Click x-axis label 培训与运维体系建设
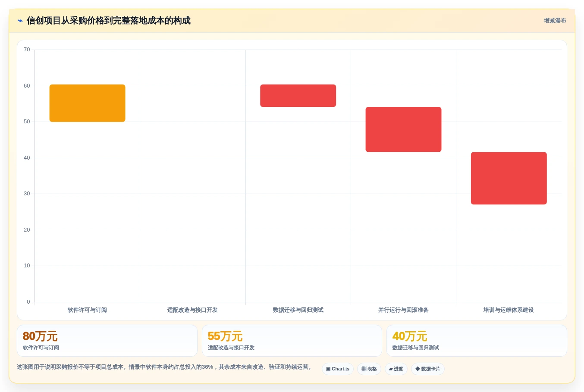The height and width of the screenshot is (392, 584). click(509, 310)
